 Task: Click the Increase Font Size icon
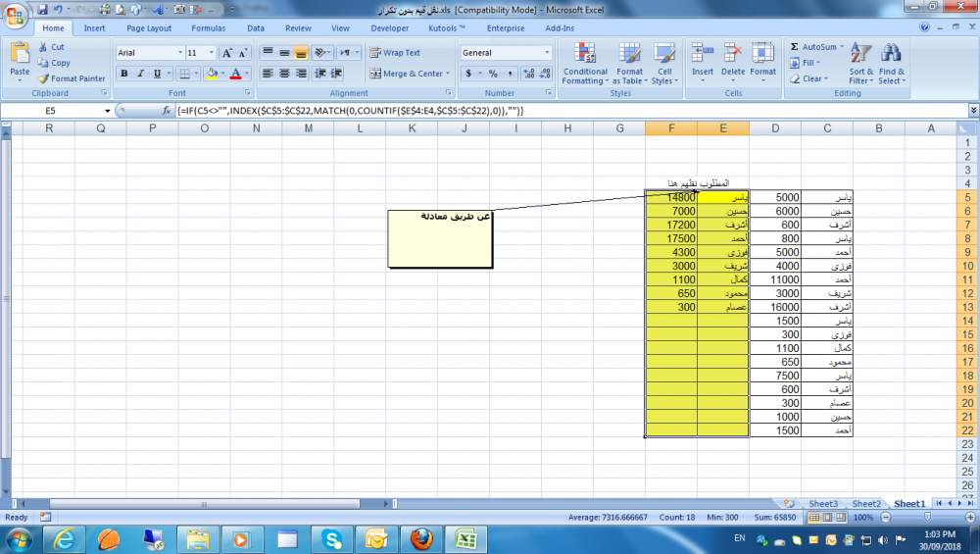pyautogui.click(x=227, y=53)
